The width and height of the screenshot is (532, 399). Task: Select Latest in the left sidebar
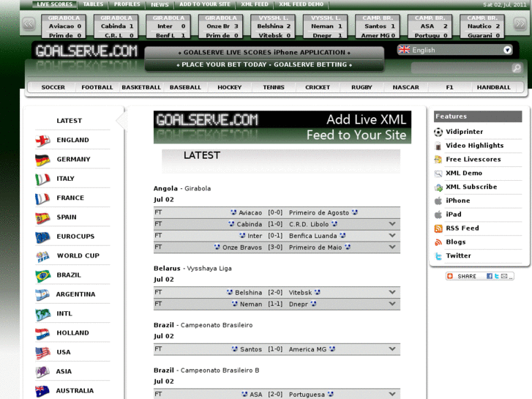tap(70, 121)
